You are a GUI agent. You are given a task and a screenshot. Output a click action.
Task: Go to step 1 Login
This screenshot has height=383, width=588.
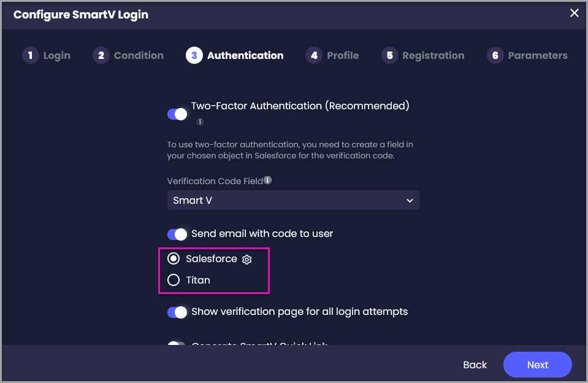pyautogui.click(x=46, y=56)
